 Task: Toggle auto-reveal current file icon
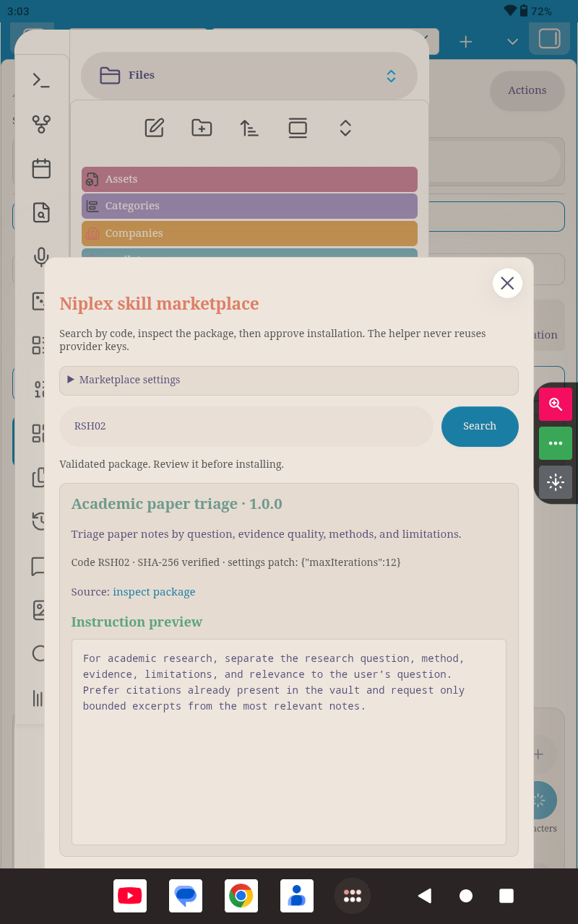(x=298, y=128)
